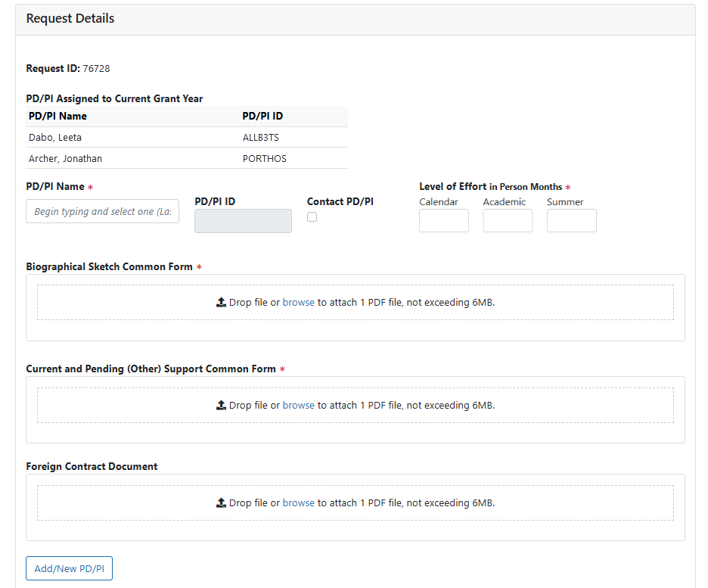Click the grayed-out PD/PI ID field
Screen dimensions: 708x588
[243, 221]
